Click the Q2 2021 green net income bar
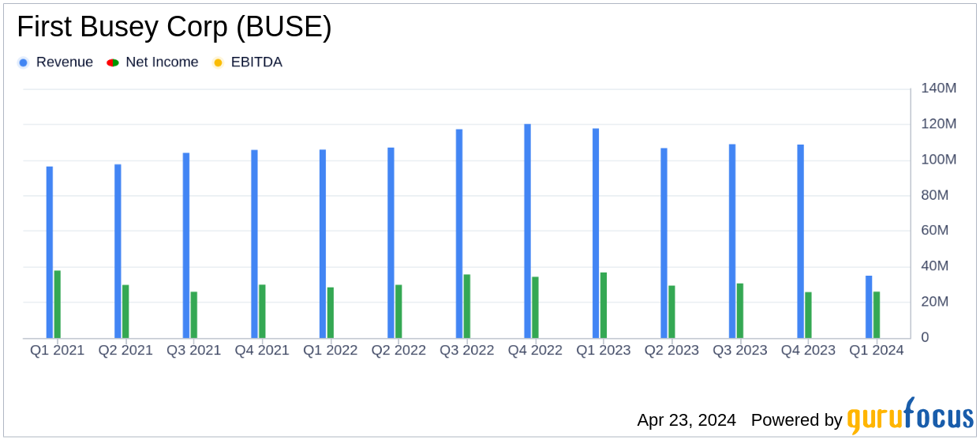 coord(125,311)
